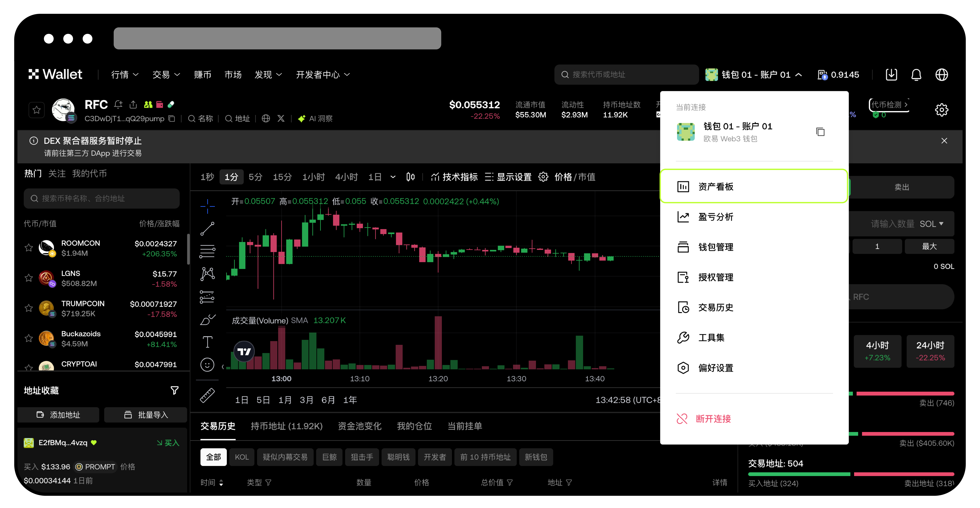
Task: Select the 4小时 chart interval
Action: pos(346,177)
